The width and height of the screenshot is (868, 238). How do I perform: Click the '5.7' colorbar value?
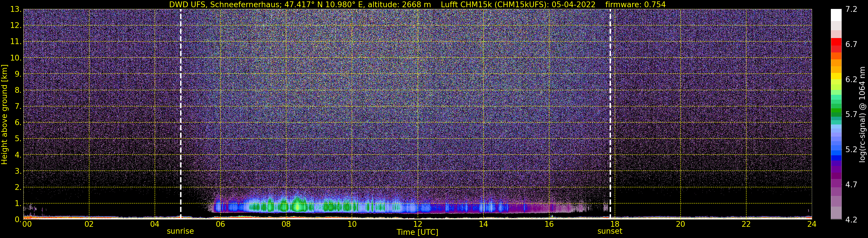(x=851, y=115)
